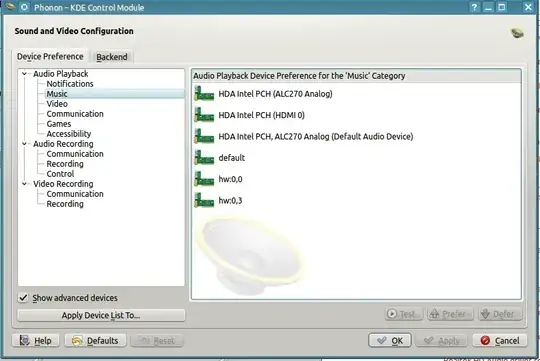Select Recording under Video Recording
540x361 pixels.
coord(65,204)
